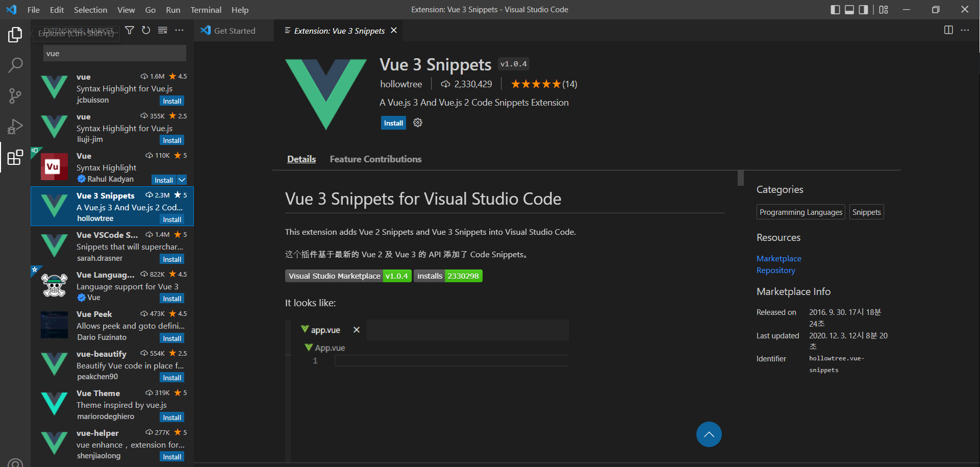Clear extensions search results icon
Viewport: 980px width, 467px height.
coord(163,31)
